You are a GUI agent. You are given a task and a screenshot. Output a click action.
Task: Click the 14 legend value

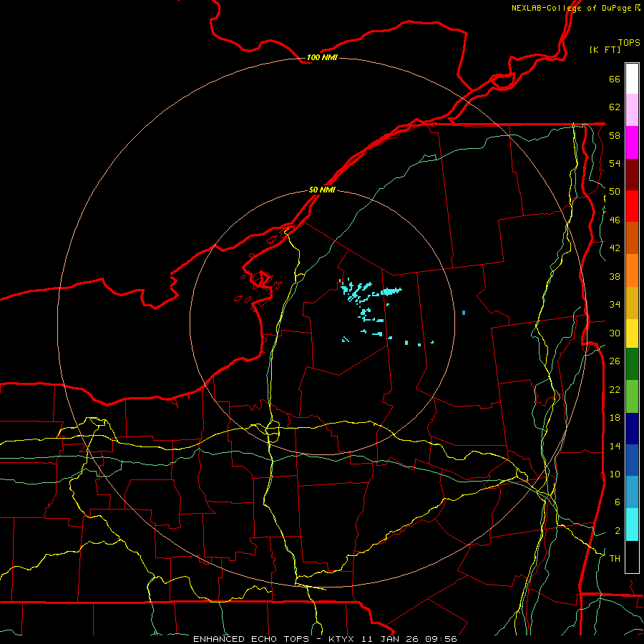(615, 446)
